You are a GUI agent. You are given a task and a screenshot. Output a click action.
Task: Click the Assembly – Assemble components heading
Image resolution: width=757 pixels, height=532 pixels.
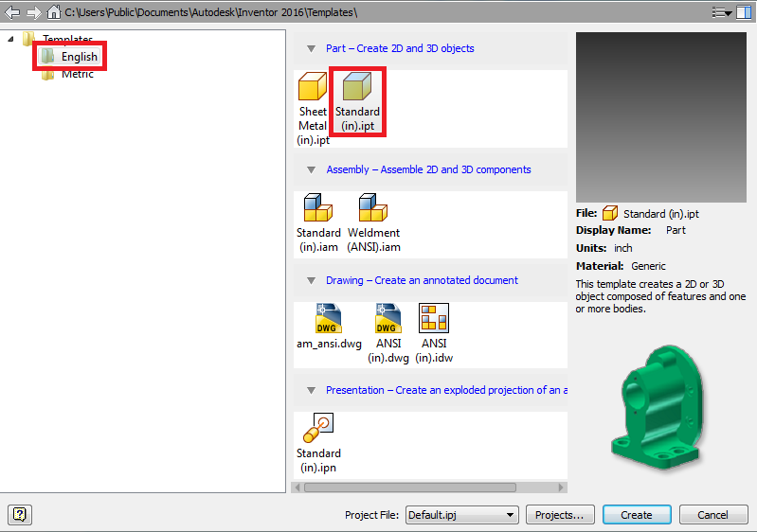tap(428, 169)
